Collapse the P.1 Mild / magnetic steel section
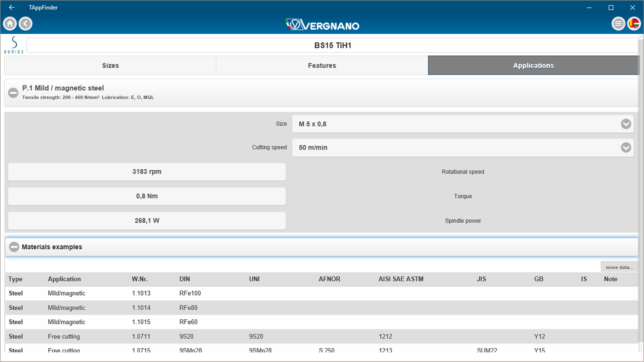The width and height of the screenshot is (644, 362). click(x=13, y=92)
